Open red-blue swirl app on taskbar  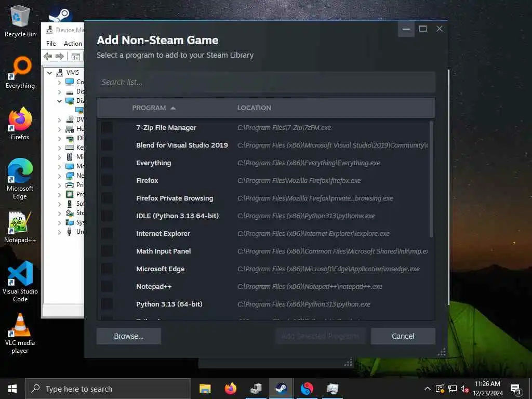pos(307,389)
